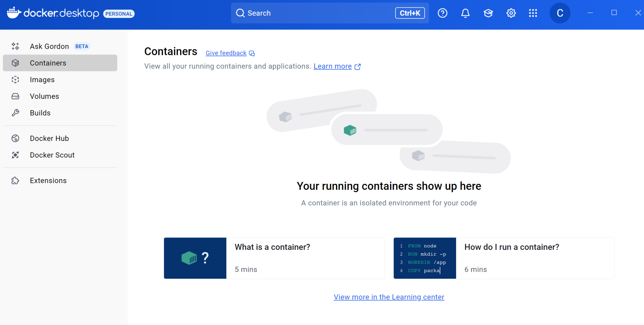Open the notifications bell
644x325 pixels.
tap(465, 13)
